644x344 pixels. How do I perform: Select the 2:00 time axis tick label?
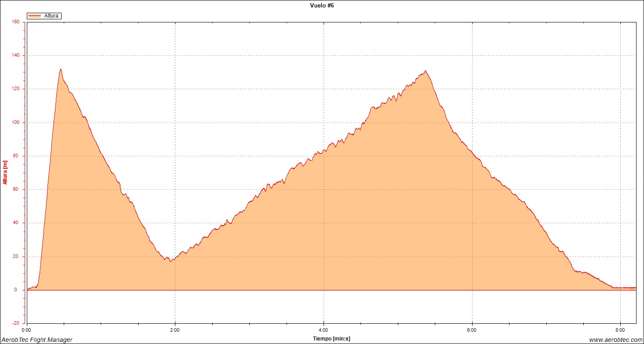point(175,329)
